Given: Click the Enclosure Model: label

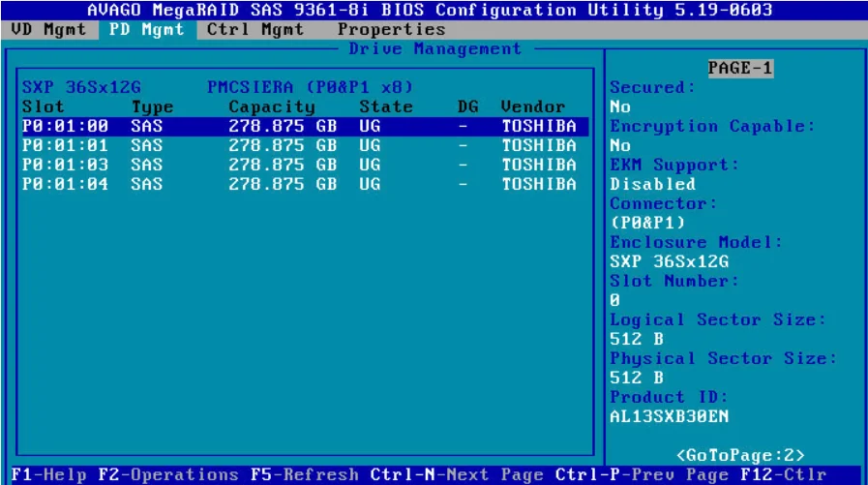Looking at the screenshot, I should click(x=697, y=242).
